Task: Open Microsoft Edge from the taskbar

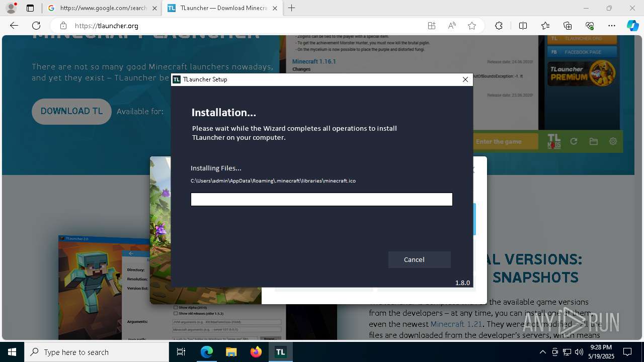Action: tap(207, 352)
